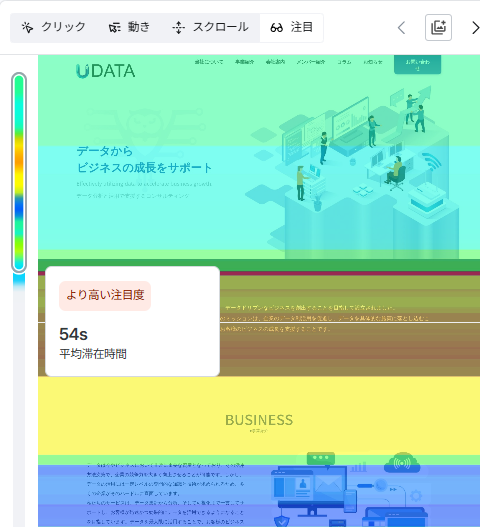Click the movement cursor trail icon
The image size is (480, 527).
(x=115, y=28)
